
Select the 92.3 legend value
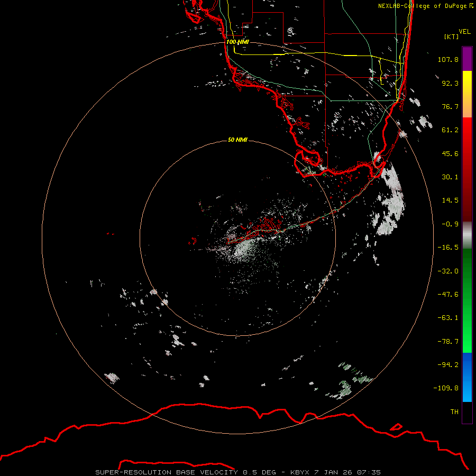(x=450, y=83)
